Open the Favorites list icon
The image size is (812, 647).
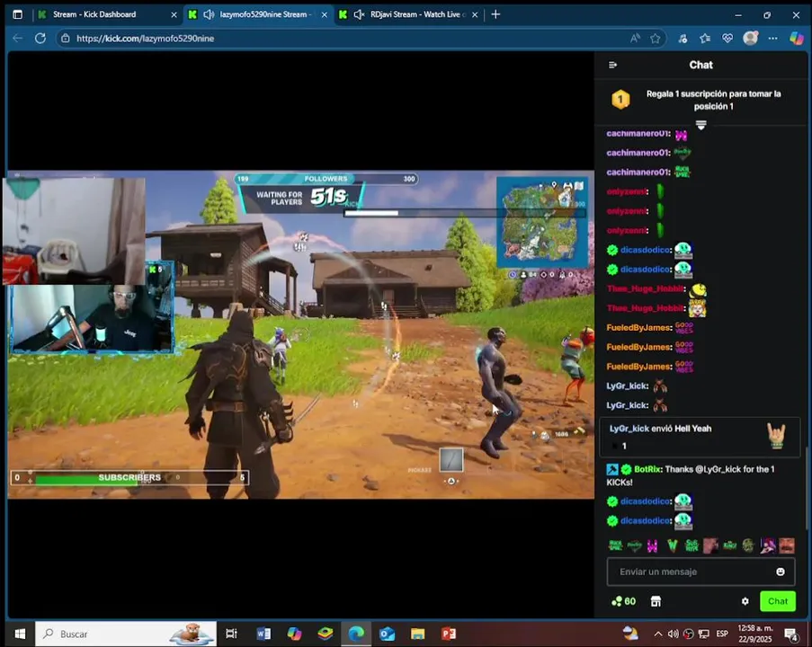coord(705,39)
